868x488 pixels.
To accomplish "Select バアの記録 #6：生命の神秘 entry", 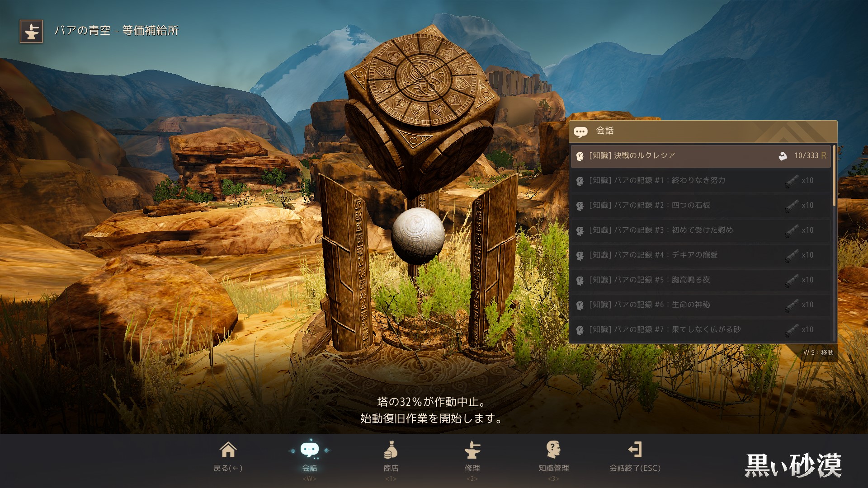I will coord(701,305).
